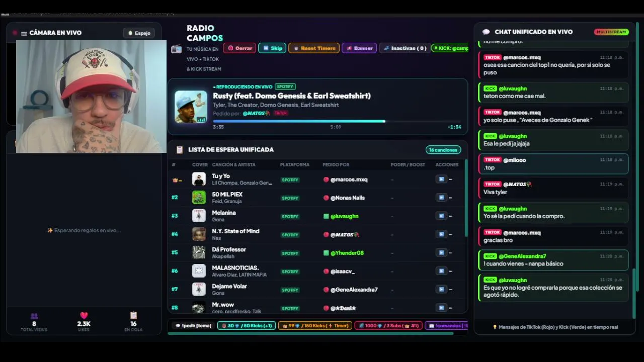644x362 pixels.
Task: Play Tu y Yo from the queue
Action: click(441, 179)
